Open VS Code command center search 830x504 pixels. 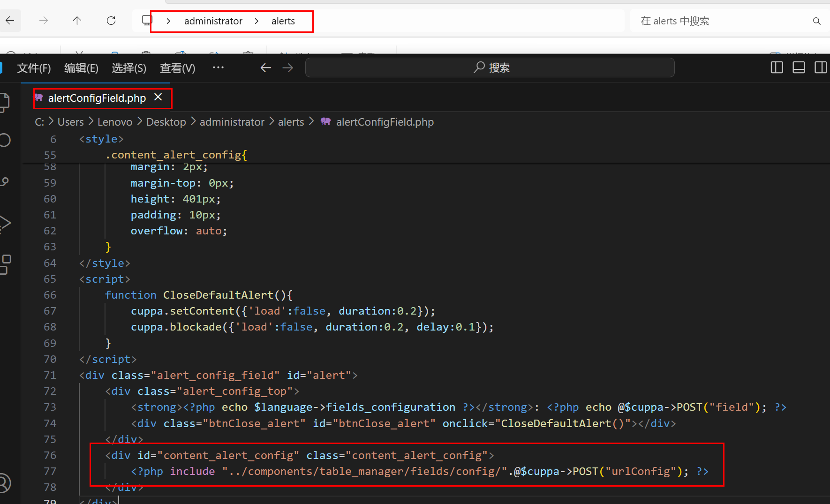point(490,68)
